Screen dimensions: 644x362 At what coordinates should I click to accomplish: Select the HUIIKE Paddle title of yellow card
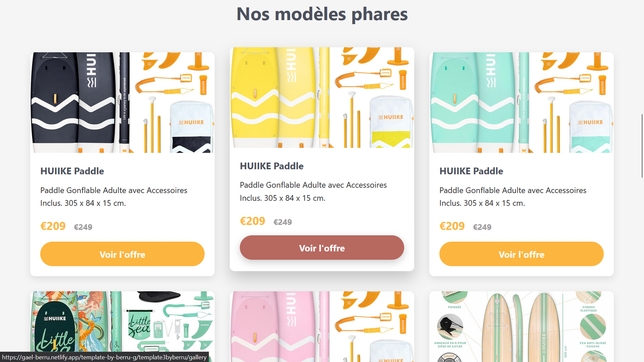point(272,166)
